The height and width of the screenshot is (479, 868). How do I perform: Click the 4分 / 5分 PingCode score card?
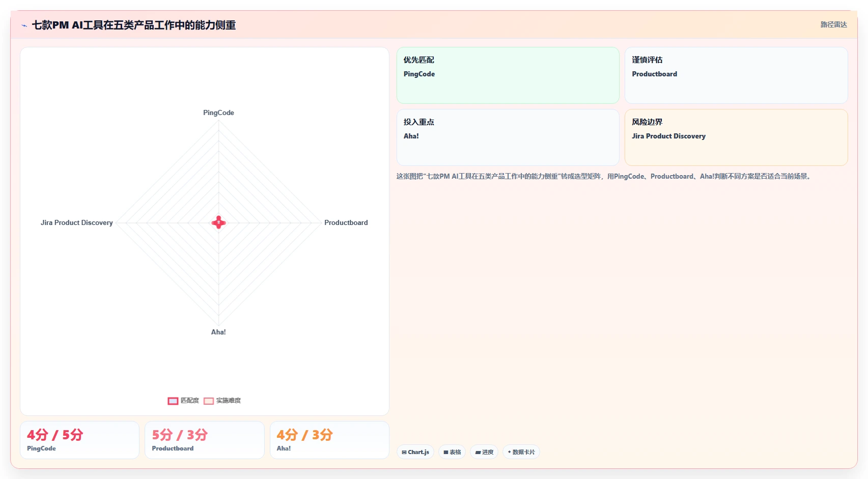[79, 440]
